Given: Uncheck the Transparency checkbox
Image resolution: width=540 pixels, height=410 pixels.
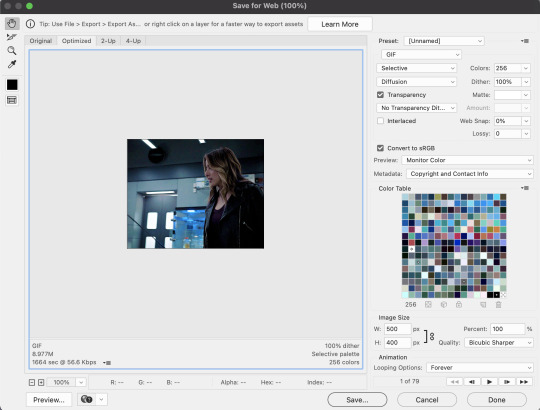Looking at the screenshot, I should [x=380, y=95].
